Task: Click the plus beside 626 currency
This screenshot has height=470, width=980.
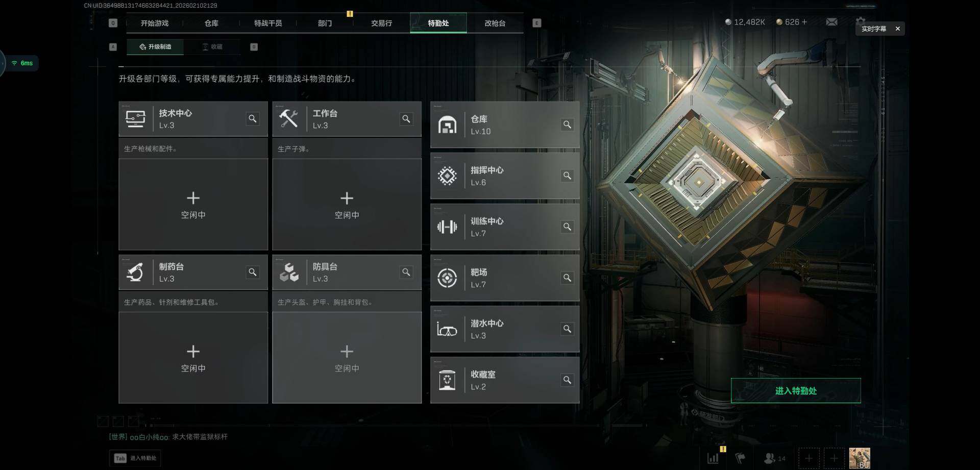Action: (x=804, y=22)
